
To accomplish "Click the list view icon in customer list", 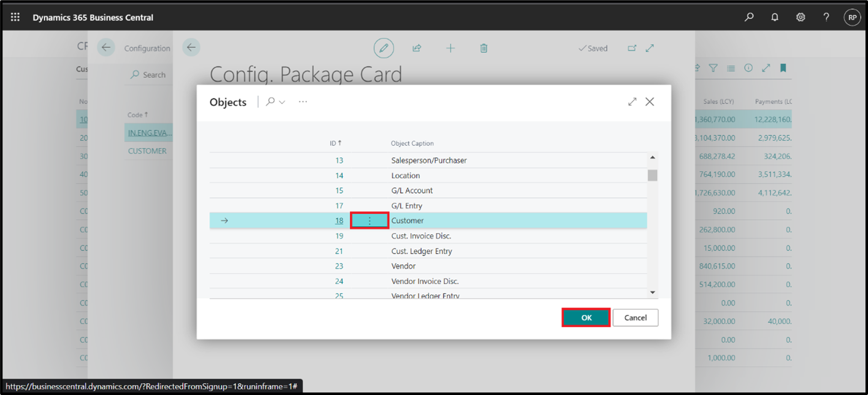I will pos(731,68).
